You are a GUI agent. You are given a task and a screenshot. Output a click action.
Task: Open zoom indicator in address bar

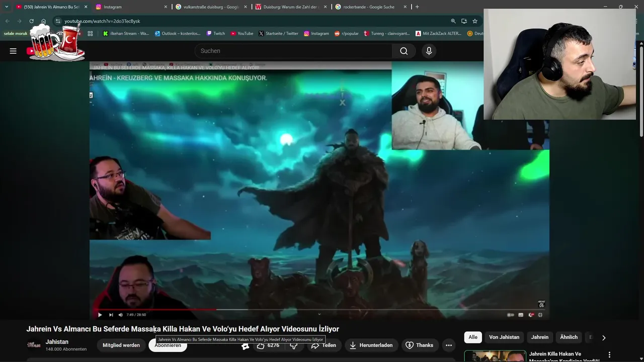click(453, 21)
